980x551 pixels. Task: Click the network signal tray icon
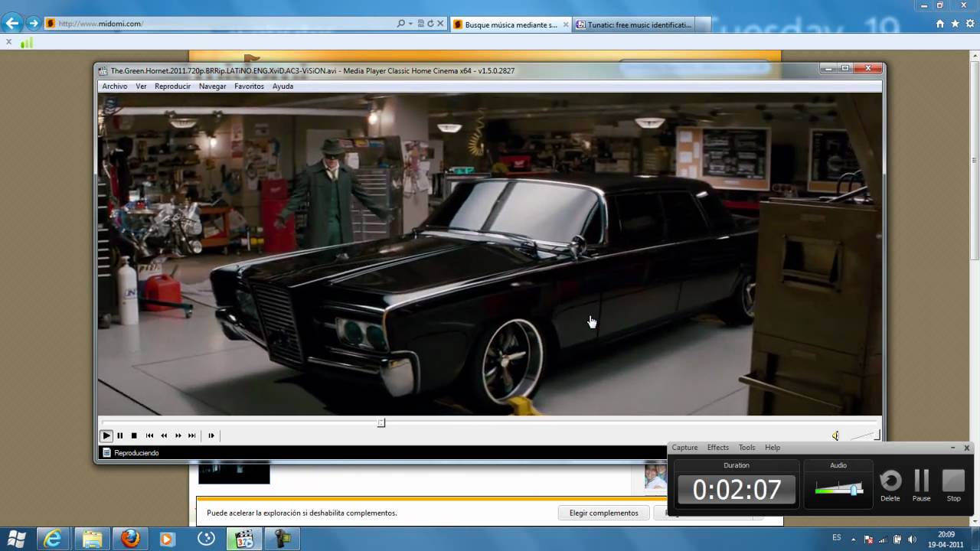884,540
